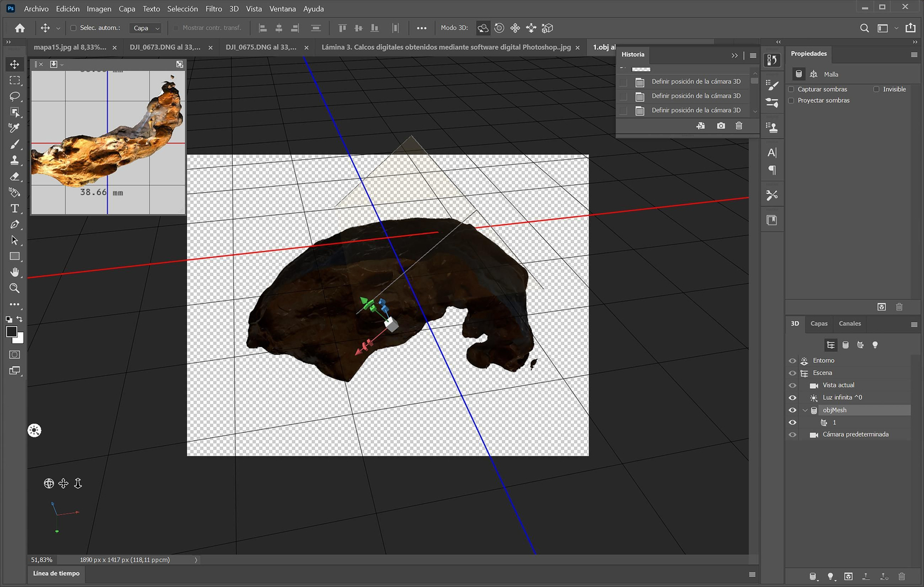Delete current state in Historia panel

739,125
